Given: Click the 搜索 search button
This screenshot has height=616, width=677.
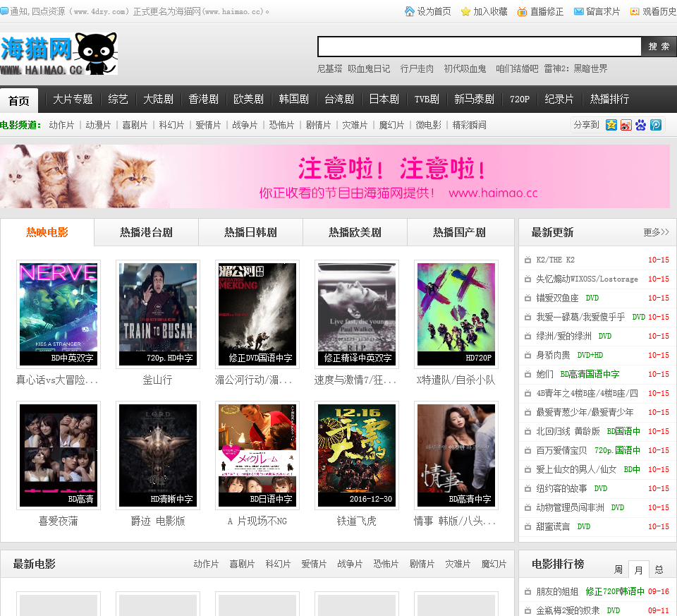Looking at the screenshot, I should click(659, 47).
